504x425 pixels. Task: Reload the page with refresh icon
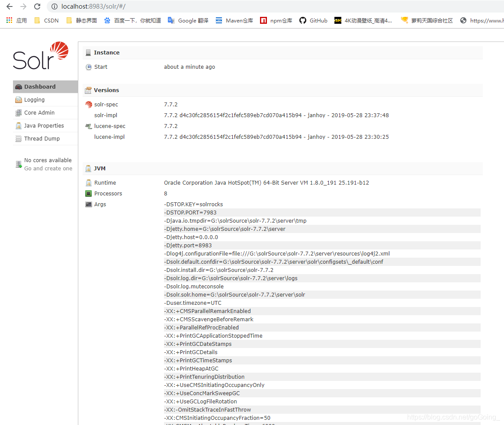click(37, 6)
